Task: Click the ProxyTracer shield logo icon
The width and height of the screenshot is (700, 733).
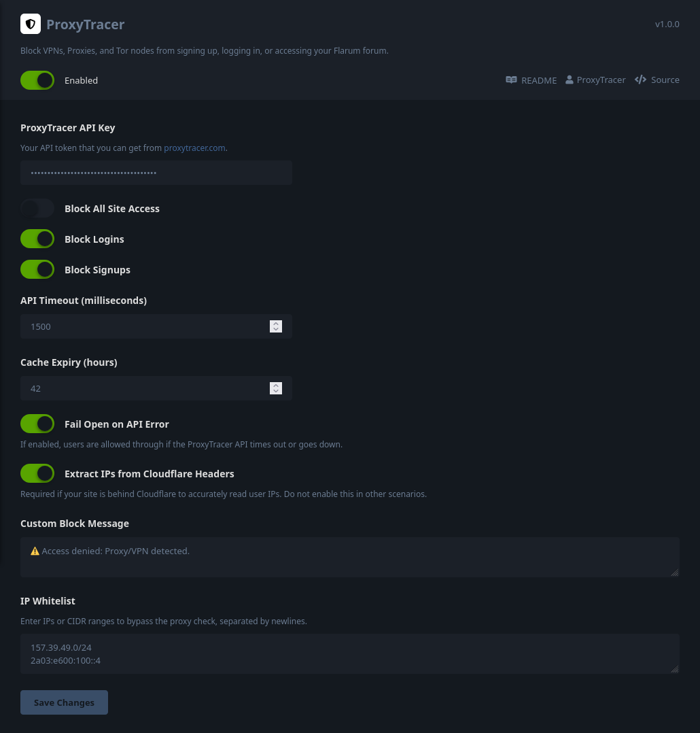Action: [x=31, y=24]
